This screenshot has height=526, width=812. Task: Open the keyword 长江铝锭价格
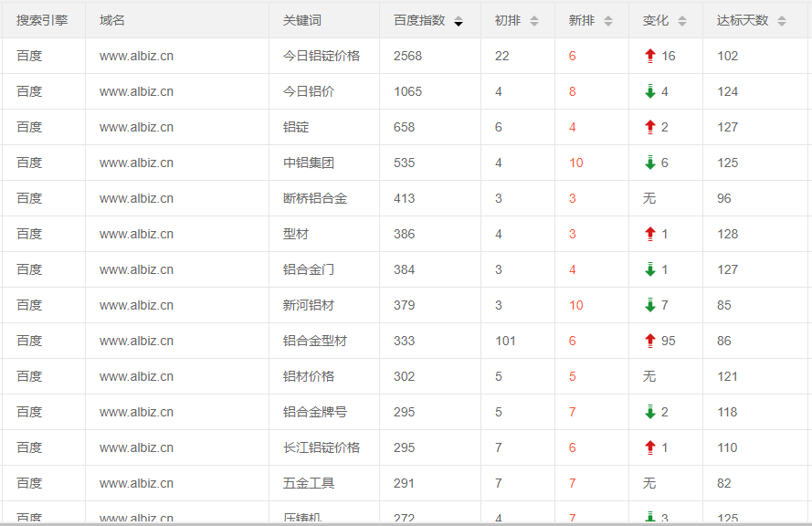tap(322, 447)
